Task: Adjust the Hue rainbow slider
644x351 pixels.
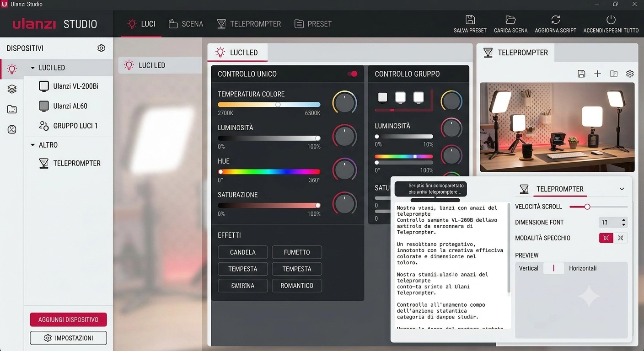Action: (269, 172)
